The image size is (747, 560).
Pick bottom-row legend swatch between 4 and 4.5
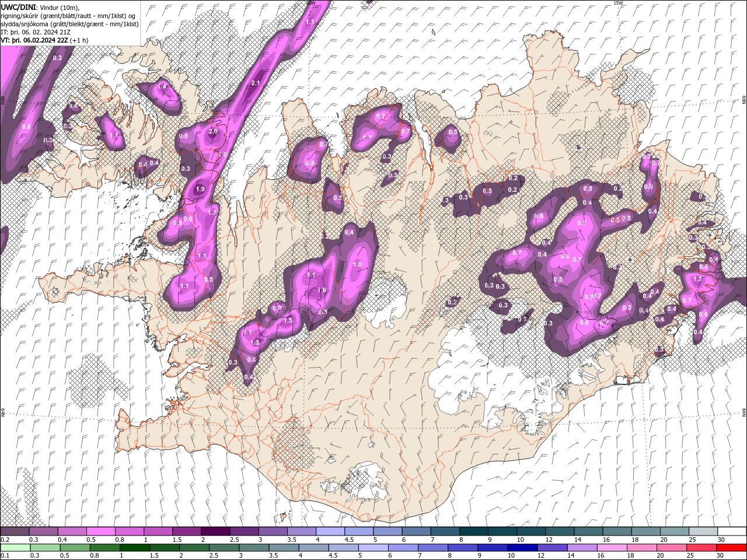tap(313, 547)
